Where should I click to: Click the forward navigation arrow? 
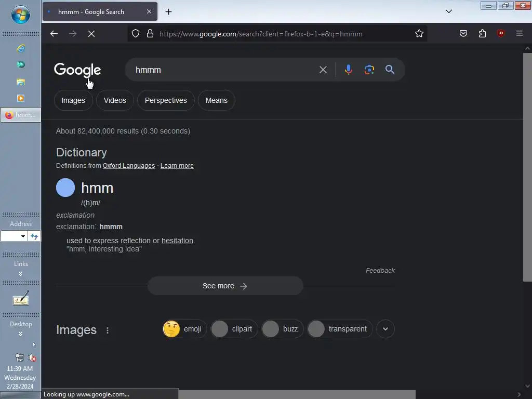tap(73, 34)
